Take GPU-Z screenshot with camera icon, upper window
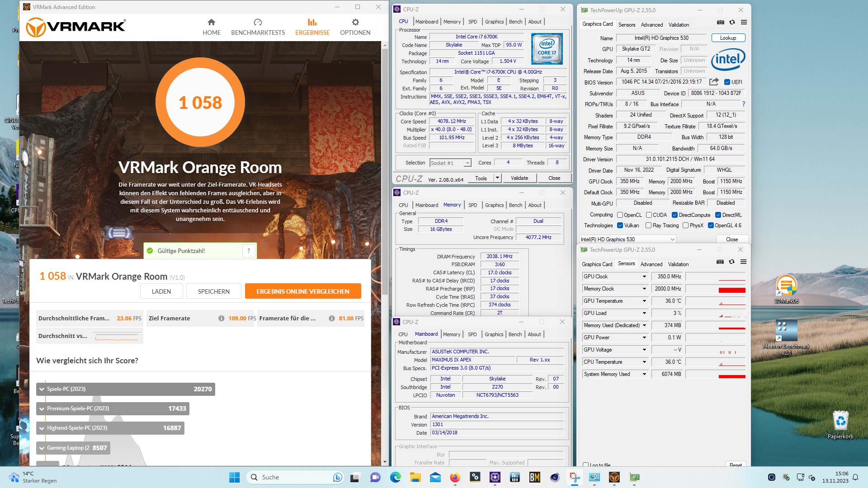This screenshot has width=868, height=488. coord(721,23)
